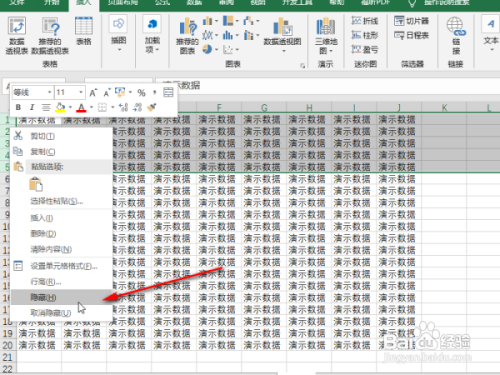The width and height of the screenshot is (500, 375).
Task: Open the Illustrations (插图) dropdown
Action: coord(119,33)
